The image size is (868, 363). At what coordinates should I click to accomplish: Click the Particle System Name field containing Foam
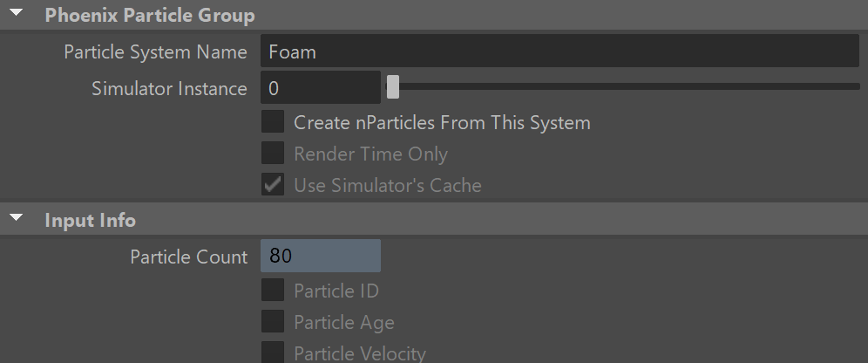[x=559, y=51]
